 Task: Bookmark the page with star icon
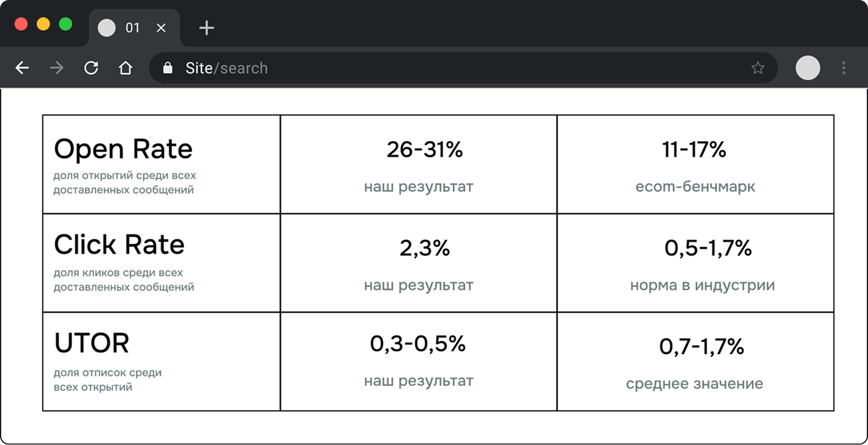758,68
